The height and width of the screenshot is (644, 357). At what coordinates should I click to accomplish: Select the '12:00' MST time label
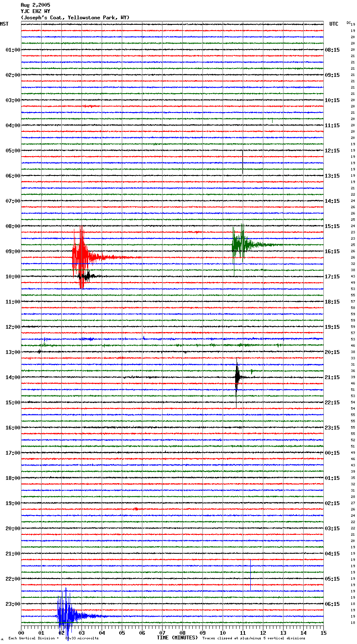13,327
